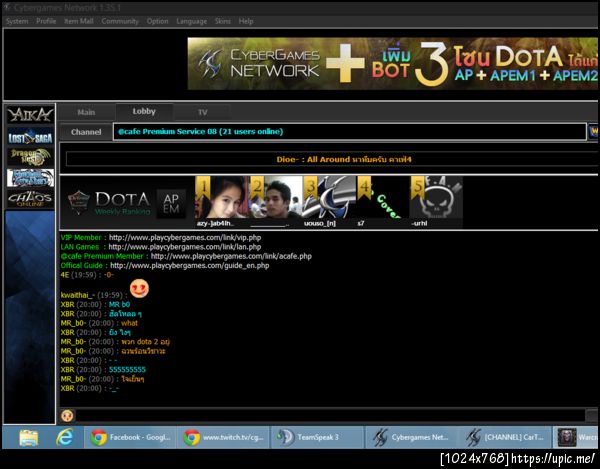This screenshot has width=600, height=469.
Task: Open the Help menu
Action: (246, 21)
